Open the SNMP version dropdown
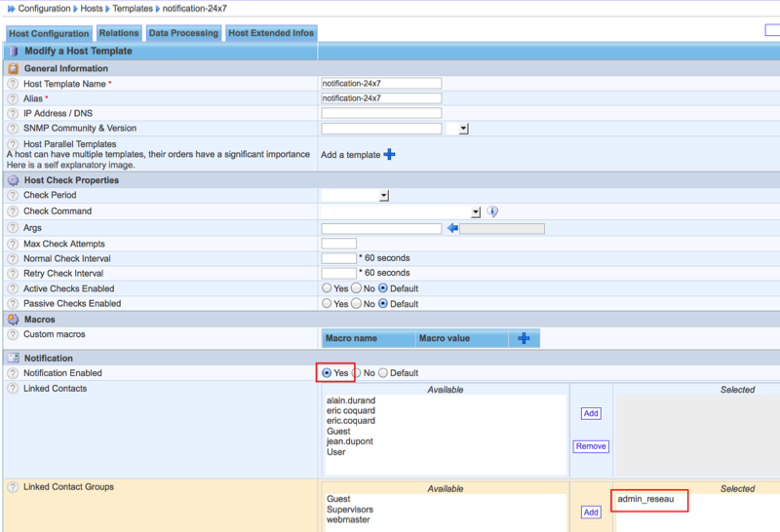780x532 pixels. click(x=463, y=129)
